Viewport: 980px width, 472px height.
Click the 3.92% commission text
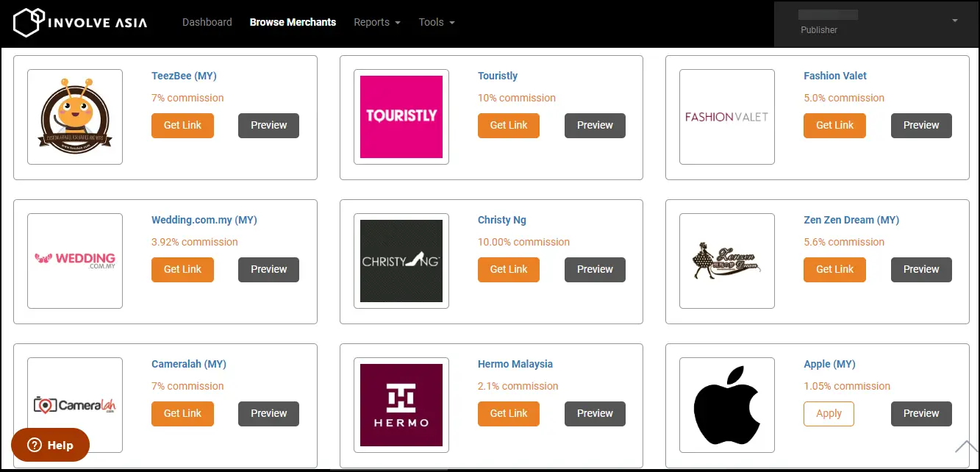pyautogui.click(x=195, y=242)
